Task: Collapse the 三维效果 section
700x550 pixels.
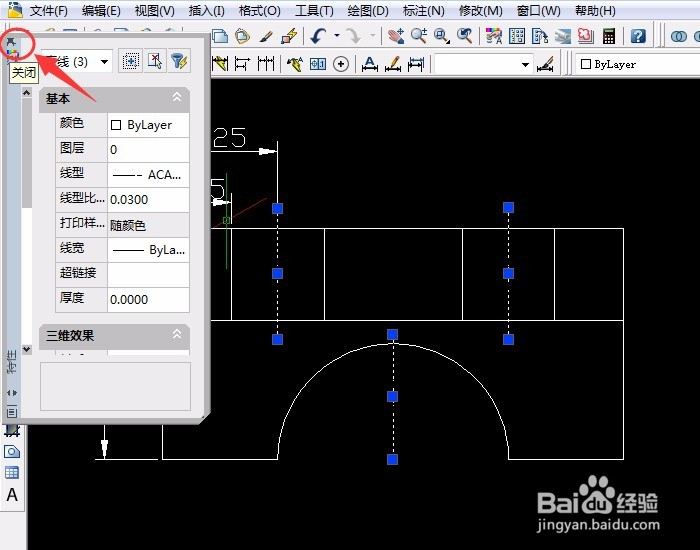Action: (177, 333)
